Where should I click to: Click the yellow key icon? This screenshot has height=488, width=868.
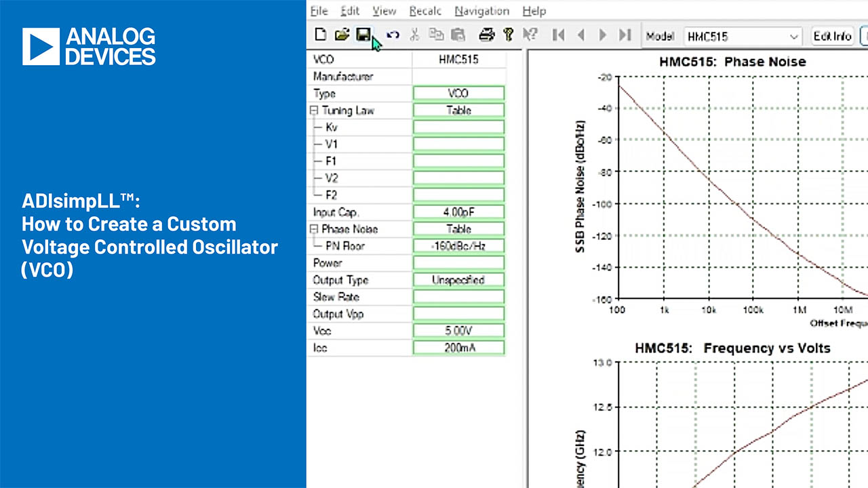point(509,35)
